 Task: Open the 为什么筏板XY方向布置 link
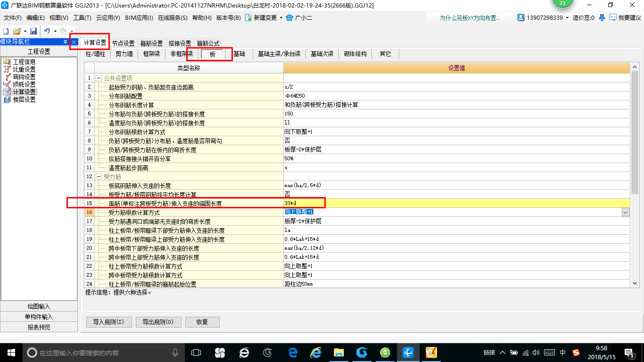click(x=470, y=18)
